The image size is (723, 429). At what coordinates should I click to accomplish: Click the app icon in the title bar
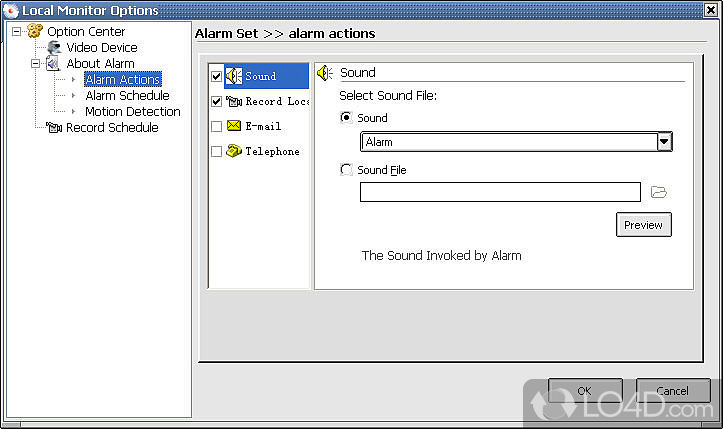tap(11, 10)
